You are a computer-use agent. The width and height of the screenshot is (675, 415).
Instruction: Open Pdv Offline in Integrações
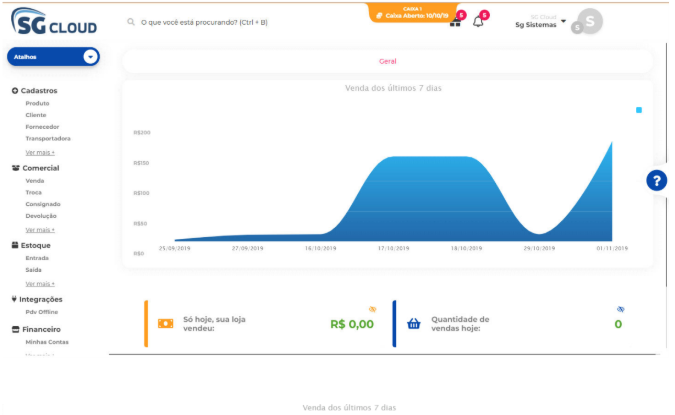pos(42,312)
